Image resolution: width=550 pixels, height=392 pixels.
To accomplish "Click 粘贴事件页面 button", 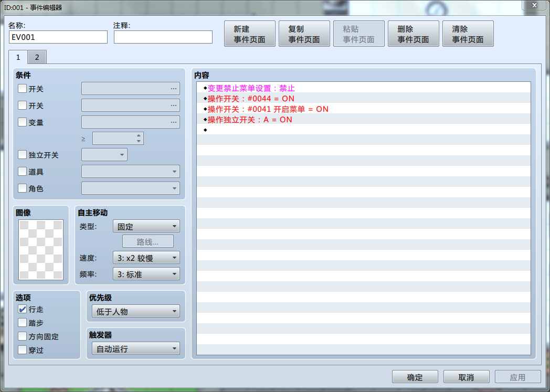I will (359, 34).
